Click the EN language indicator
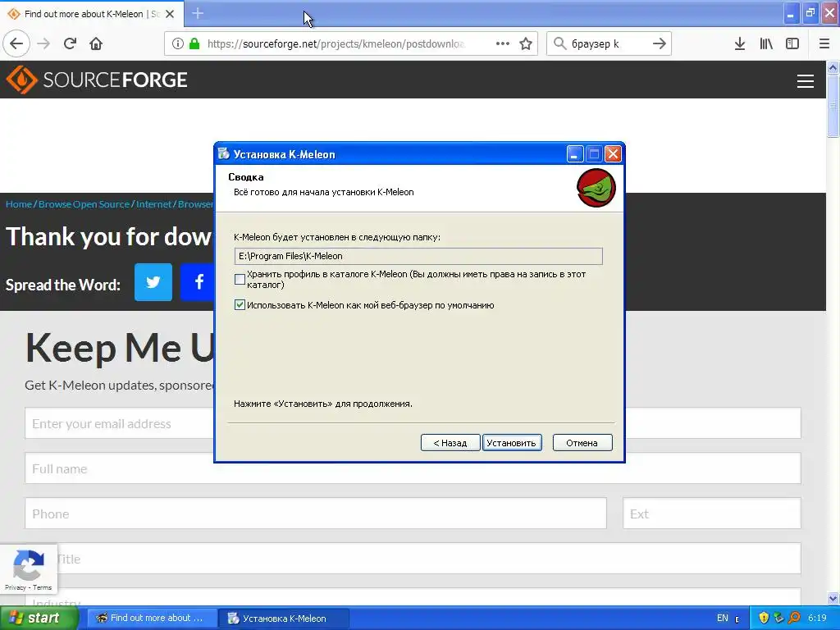 pos(722,618)
